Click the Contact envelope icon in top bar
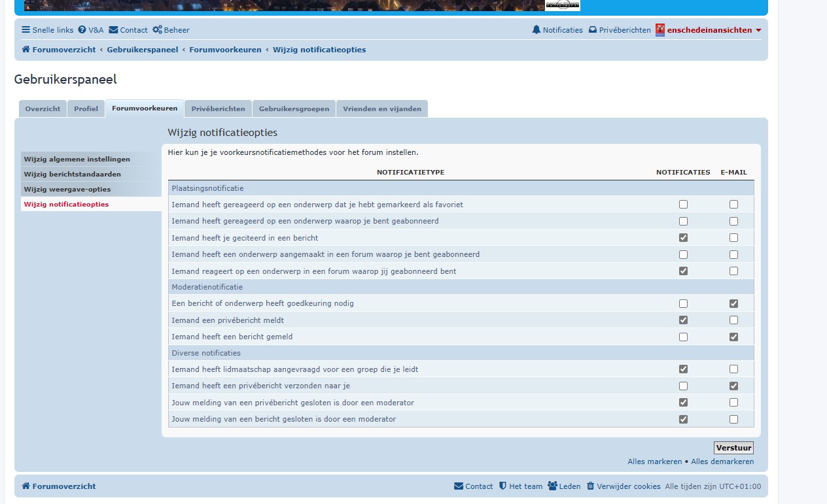Image resolution: width=827 pixels, height=504 pixels. (x=113, y=30)
